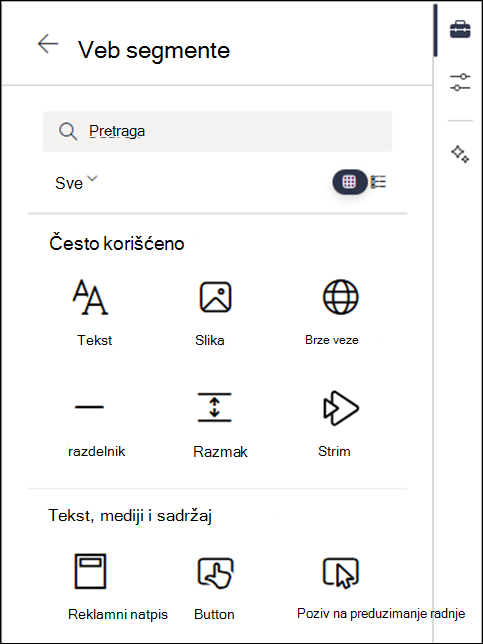Open the sparkle design ideas sidebar icon
Viewport: 483px width, 644px height.
[460, 154]
